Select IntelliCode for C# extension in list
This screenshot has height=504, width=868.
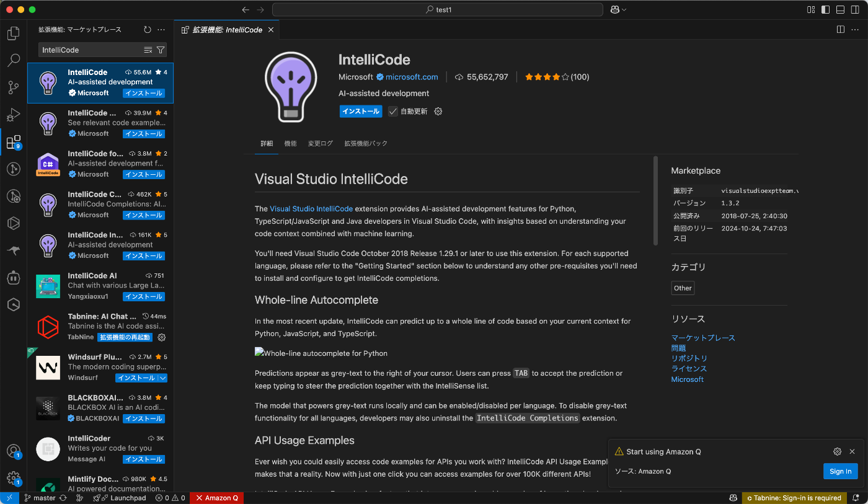pyautogui.click(x=100, y=164)
